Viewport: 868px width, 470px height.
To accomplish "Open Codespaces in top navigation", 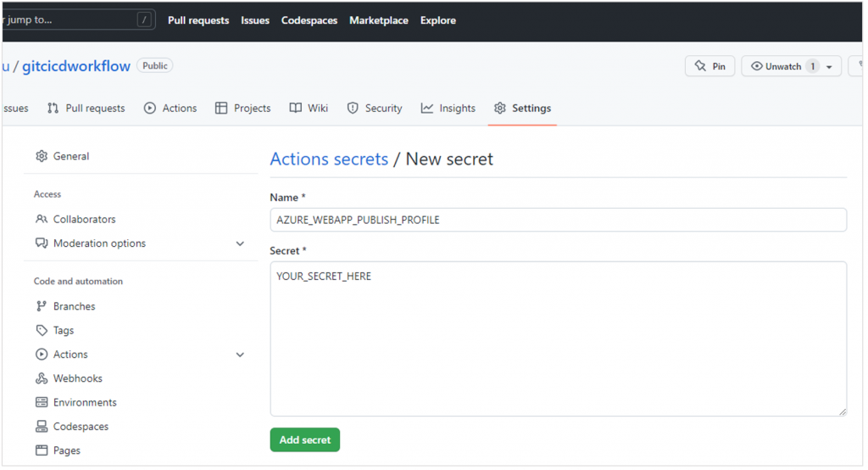I will (x=309, y=20).
